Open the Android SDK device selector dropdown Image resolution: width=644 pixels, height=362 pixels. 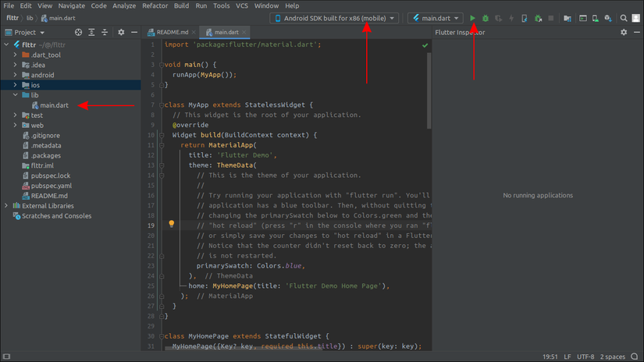tap(335, 18)
